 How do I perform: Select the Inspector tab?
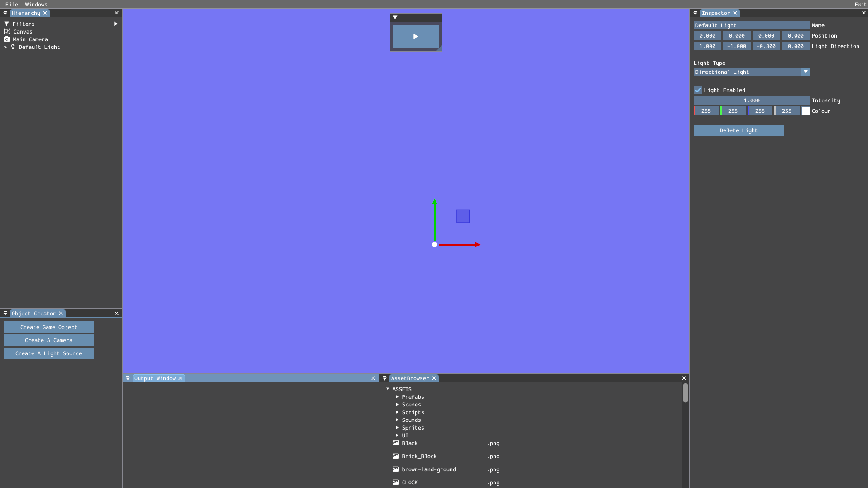pos(716,13)
